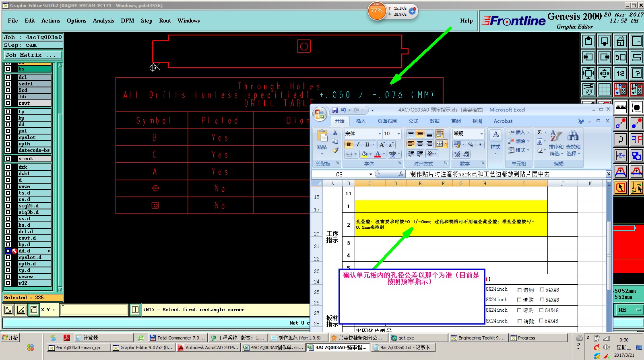Open the DFM menu
Viewport: 644px width, 360px height.
(x=128, y=21)
